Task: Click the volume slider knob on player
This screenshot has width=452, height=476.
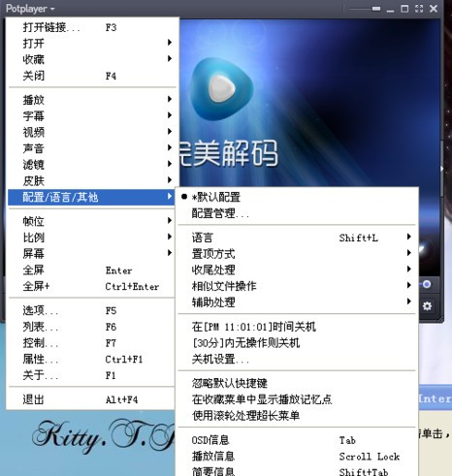Action: click(427, 284)
